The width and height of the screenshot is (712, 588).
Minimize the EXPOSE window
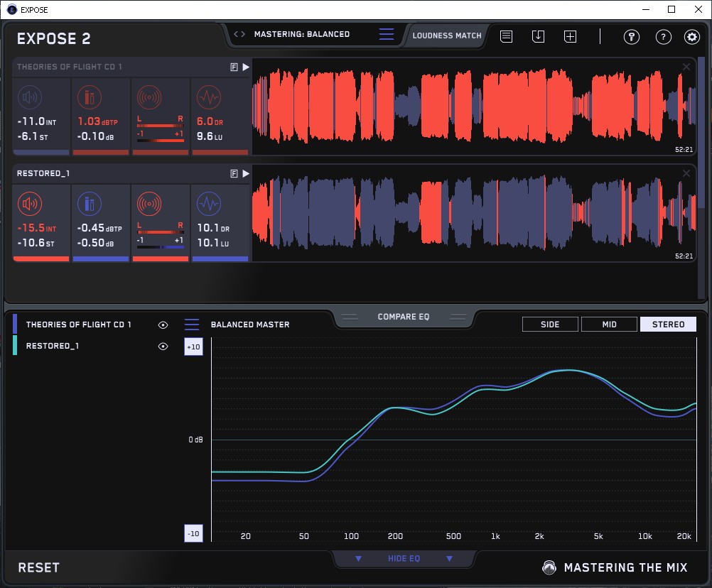(646, 9)
